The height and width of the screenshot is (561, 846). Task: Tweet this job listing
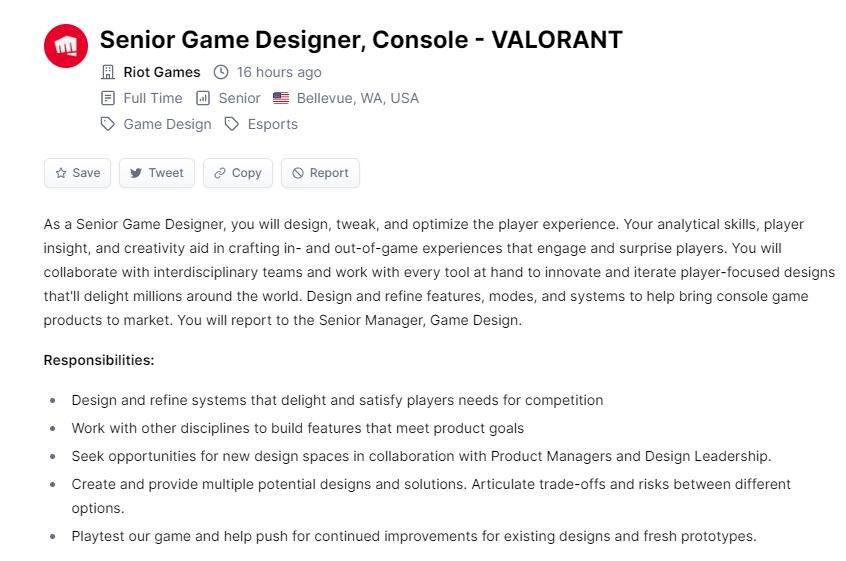tap(156, 173)
